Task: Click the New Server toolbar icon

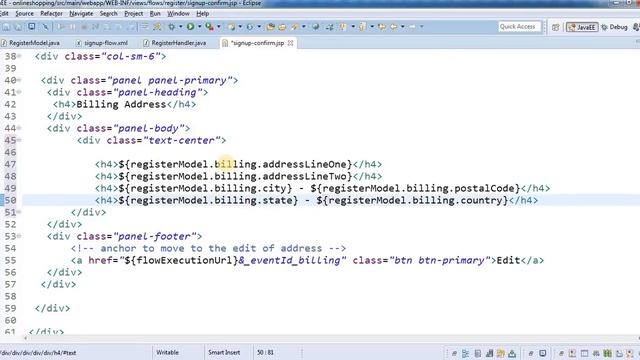Action: coord(231,27)
